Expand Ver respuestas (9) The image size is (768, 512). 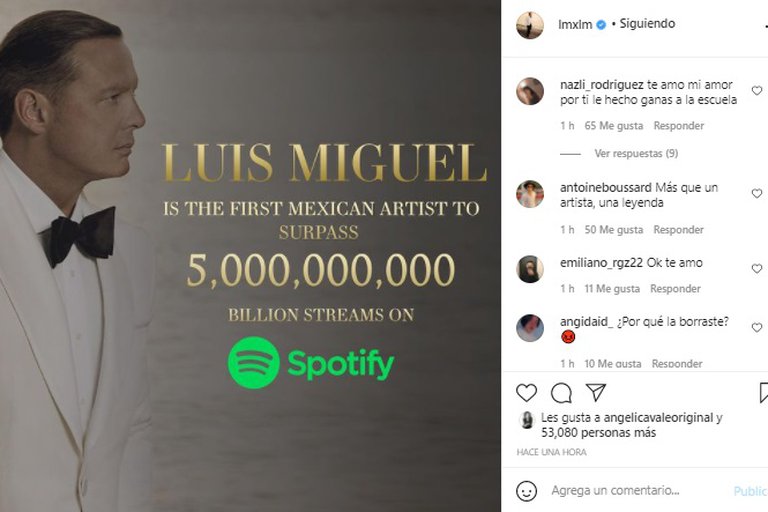click(x=636, y=153)
